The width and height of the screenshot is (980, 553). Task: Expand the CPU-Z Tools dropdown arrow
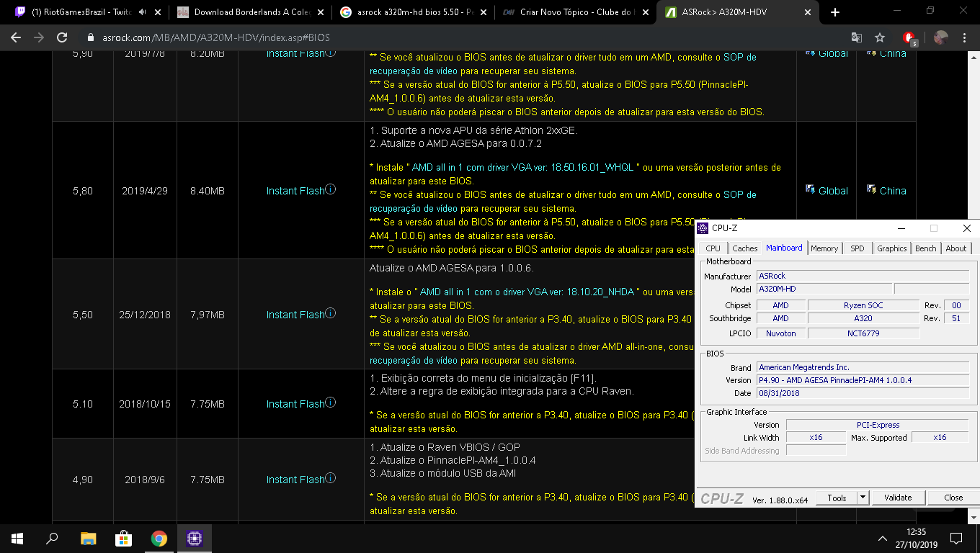[x=863, y=498]
